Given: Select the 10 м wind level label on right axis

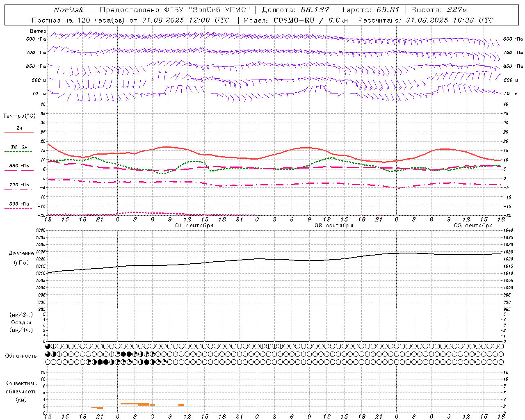Looking at the screenshot, I should (511, 94).
